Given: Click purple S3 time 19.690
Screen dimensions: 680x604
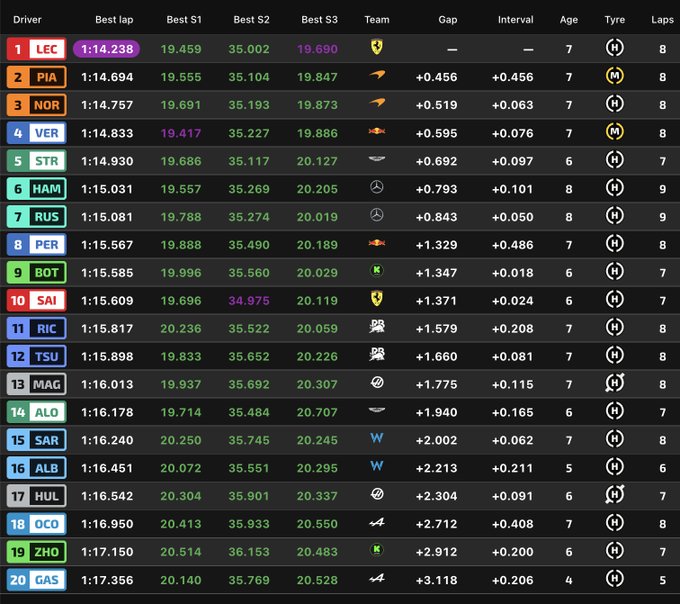Looking at the screenshot, I should click(317, 49).
